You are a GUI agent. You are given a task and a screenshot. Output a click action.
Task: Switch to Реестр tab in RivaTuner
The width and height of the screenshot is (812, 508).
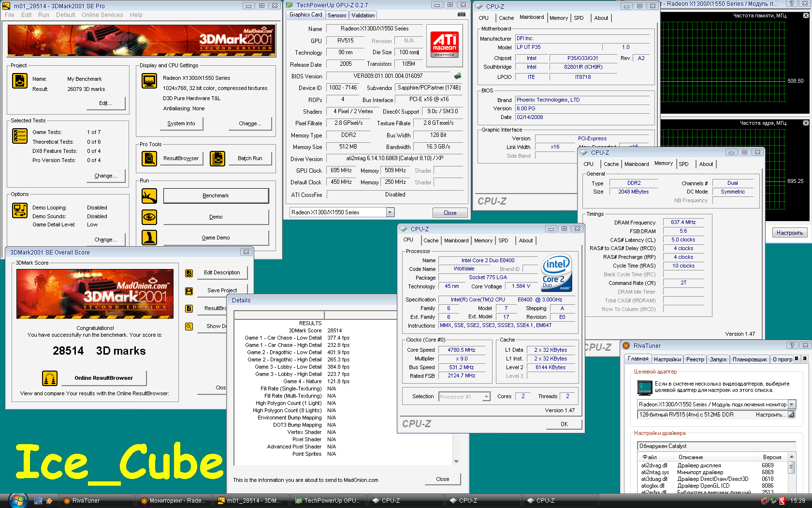(x=695, y=359)
